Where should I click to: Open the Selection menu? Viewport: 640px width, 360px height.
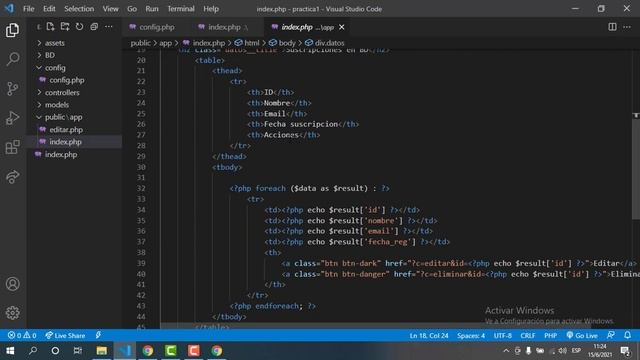click(x=79, y=9)
